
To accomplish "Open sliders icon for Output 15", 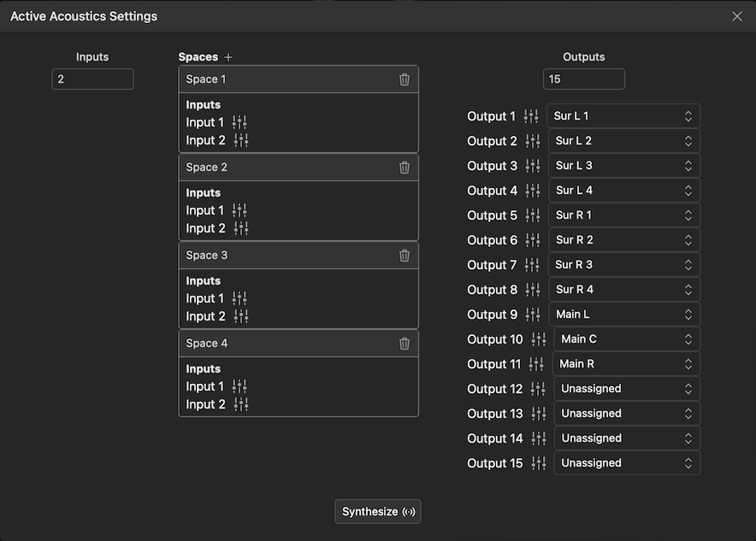I will (x=538, y=463).
